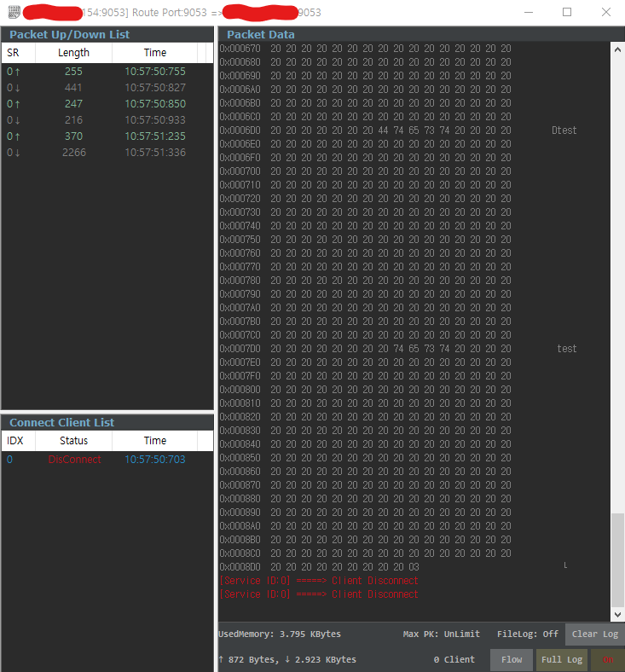
Task: Click the FileLog: Off label
Action: coord(527,634)
